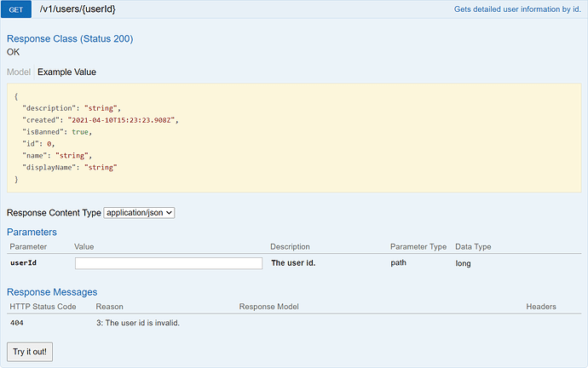Click the 404 status code entry
Screen dimensions: 588x368
click(x=17, y=323)
